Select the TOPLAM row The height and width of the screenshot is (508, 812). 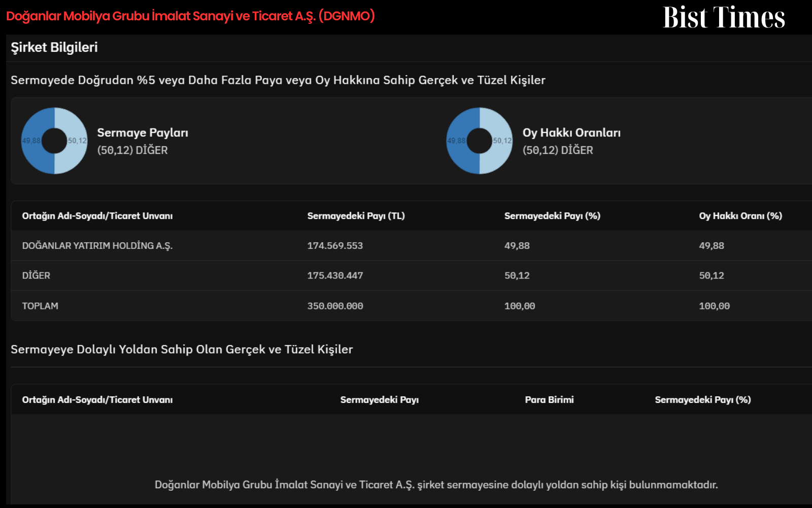(411, 306)
